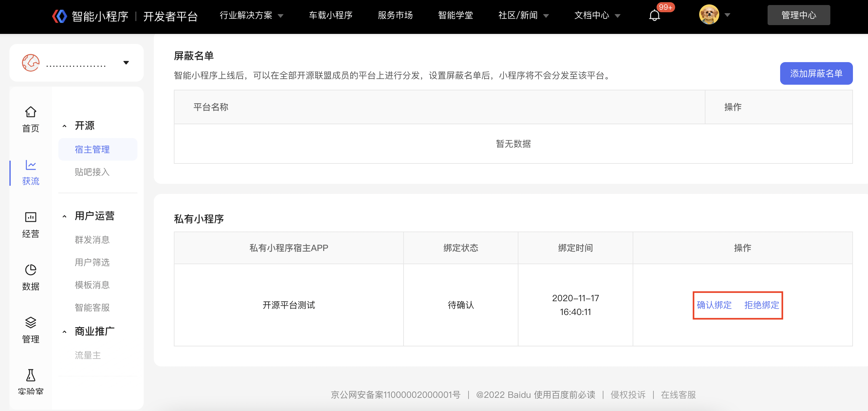This screenshot has height=411, width=868.
Task: Click the mini program globe icon
Action: pos(31,63)
